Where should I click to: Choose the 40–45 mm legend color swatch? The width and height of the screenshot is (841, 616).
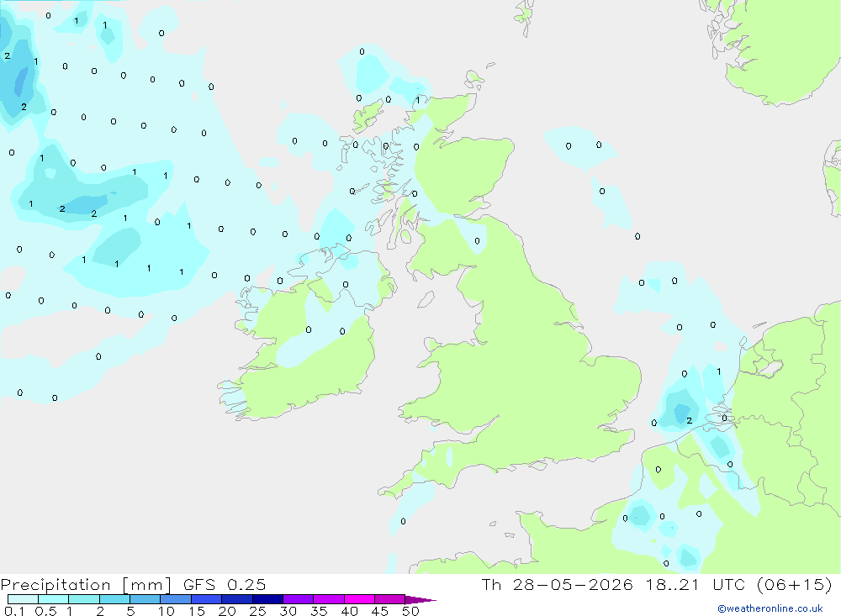click(x=359, y=599)
